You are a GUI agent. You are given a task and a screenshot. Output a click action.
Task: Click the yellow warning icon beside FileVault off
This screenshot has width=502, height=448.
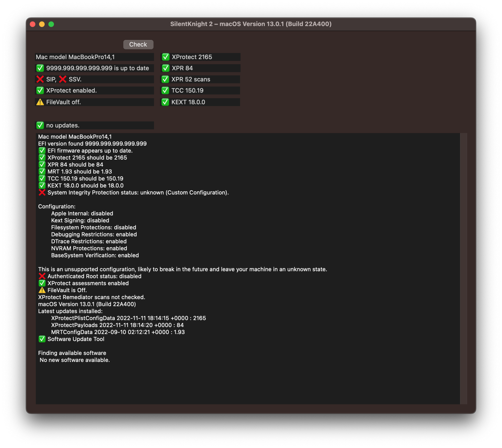(x=40, y=102)
